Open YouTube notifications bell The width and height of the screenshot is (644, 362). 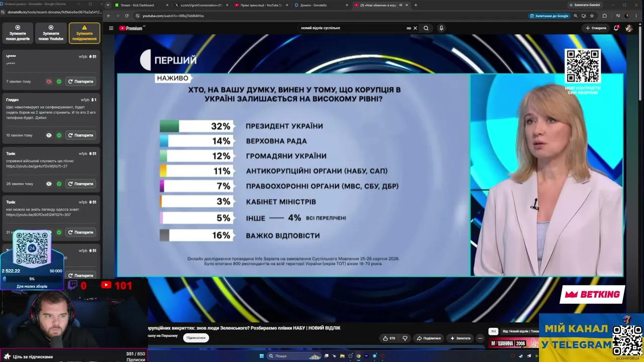click(x=616, y=28)
